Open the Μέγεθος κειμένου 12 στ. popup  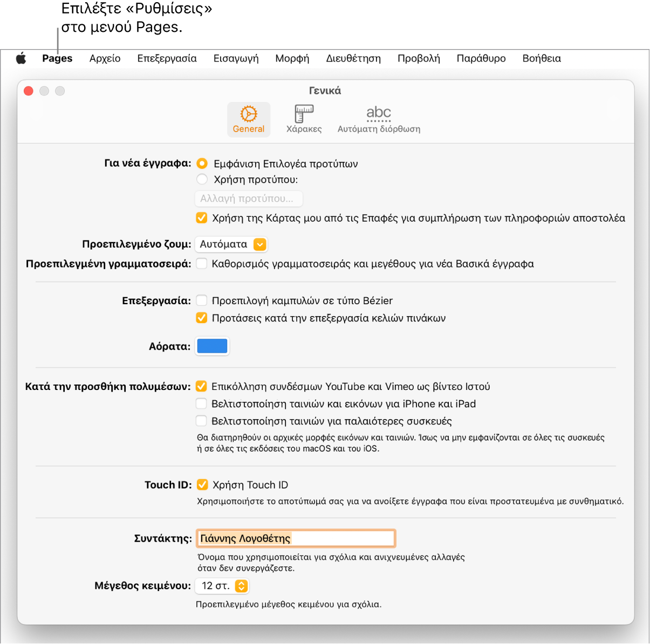pyautogui.click(x=222, y=586)
